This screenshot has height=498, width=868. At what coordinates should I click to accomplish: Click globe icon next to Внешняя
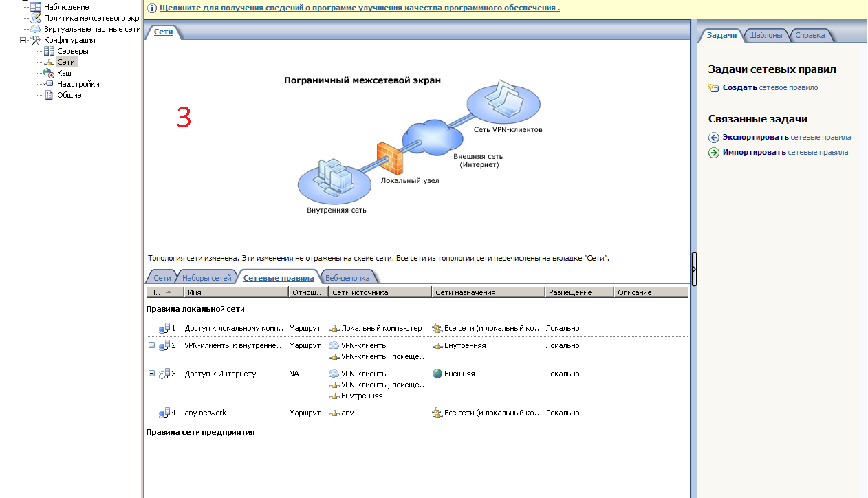[437, 373]
